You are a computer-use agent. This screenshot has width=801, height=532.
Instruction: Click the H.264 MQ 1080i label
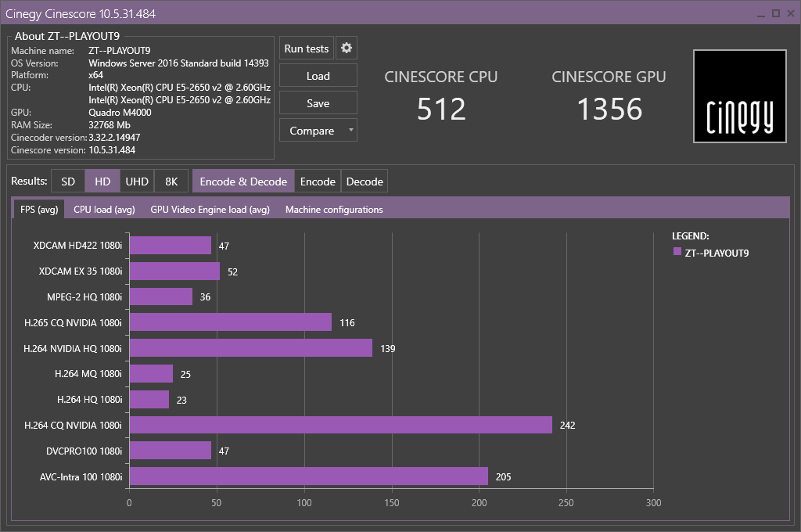88,374
